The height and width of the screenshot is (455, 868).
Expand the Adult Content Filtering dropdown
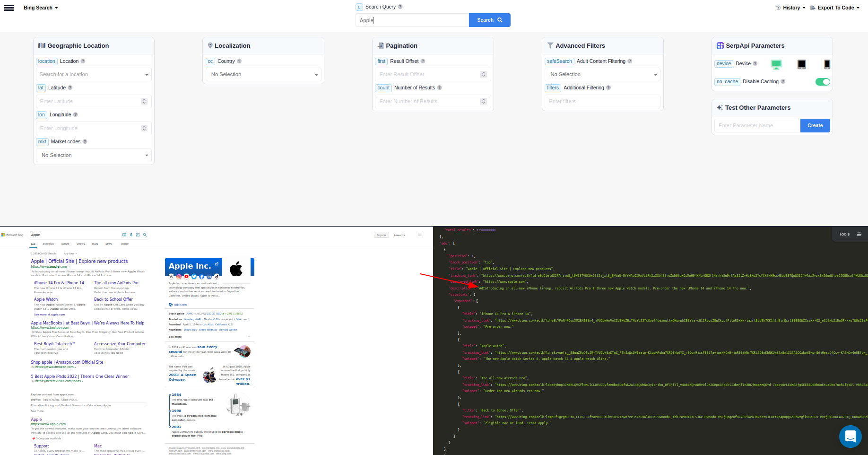click(602, 74)
